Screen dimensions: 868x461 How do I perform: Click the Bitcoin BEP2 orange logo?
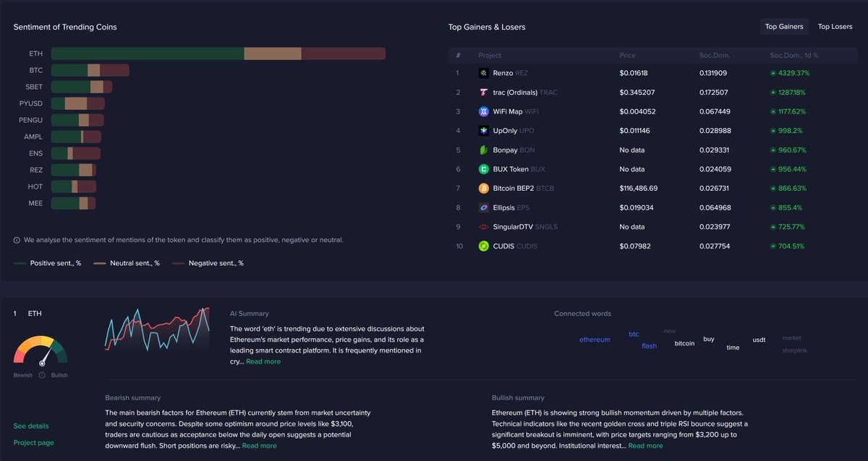[x=484, y=188]
